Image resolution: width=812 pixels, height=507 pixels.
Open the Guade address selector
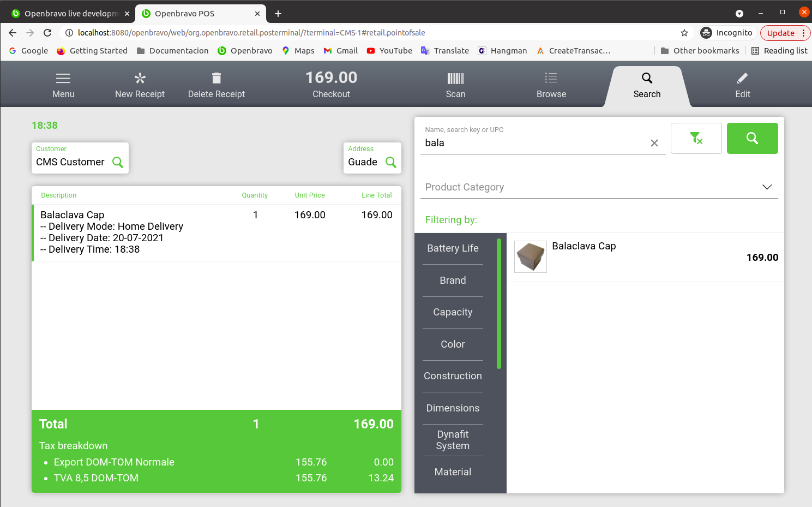pyautogui.click(x=372, y=158)
